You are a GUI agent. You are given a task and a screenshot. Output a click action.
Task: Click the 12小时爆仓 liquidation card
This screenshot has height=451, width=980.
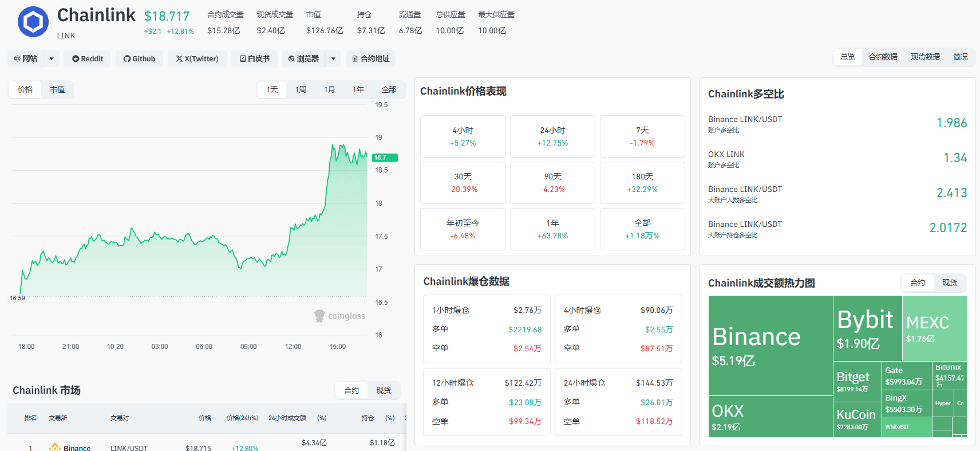tap(487, 402)
